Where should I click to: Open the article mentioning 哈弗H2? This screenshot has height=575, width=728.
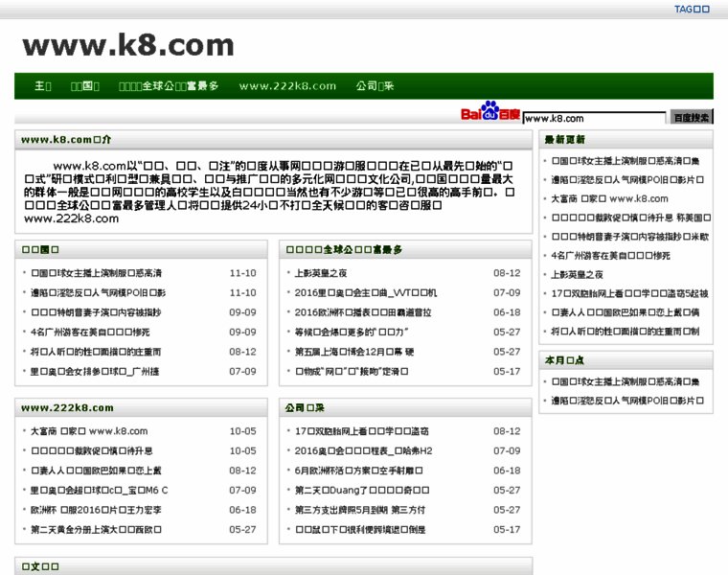point(363,450)
